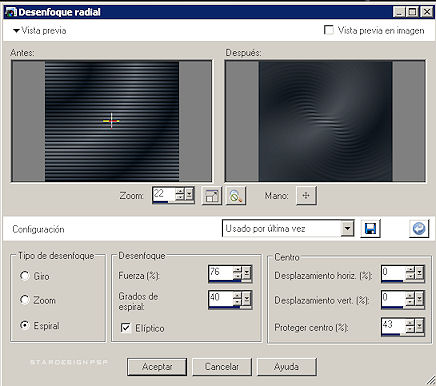Screen dimensions: 436x386
Task: Click the Cancelar button
Action: coord(222,367)
